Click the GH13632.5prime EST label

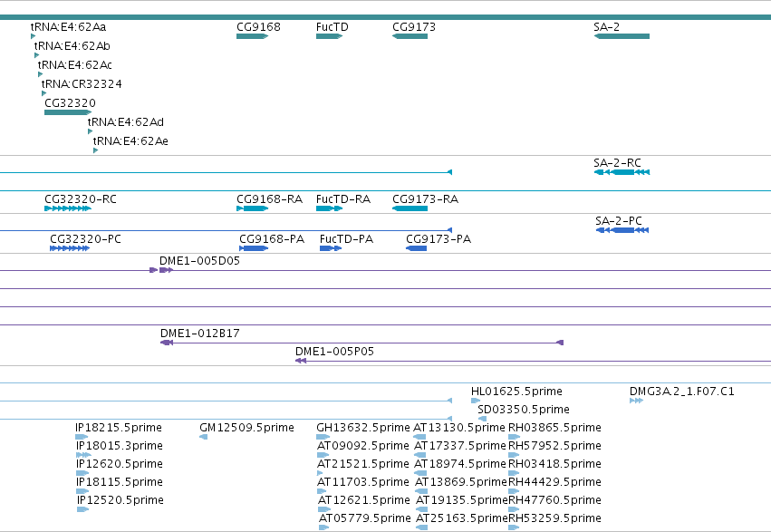(363, 428)
